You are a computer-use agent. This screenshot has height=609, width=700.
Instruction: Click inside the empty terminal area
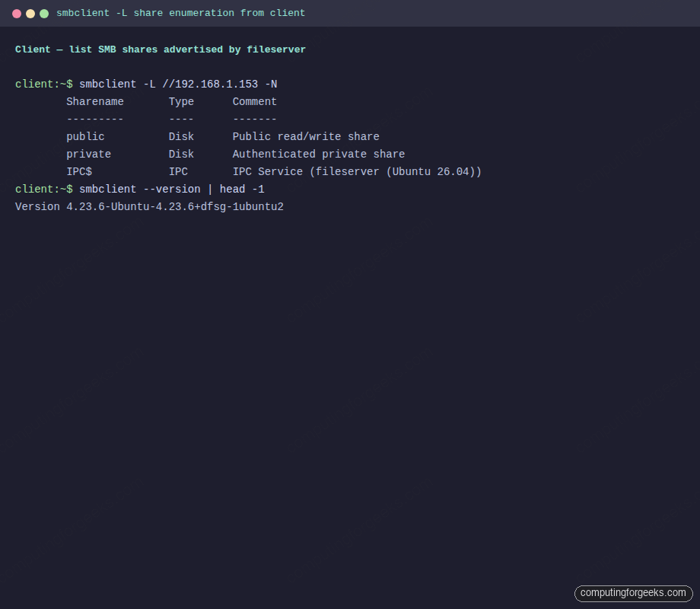[350, 381]
